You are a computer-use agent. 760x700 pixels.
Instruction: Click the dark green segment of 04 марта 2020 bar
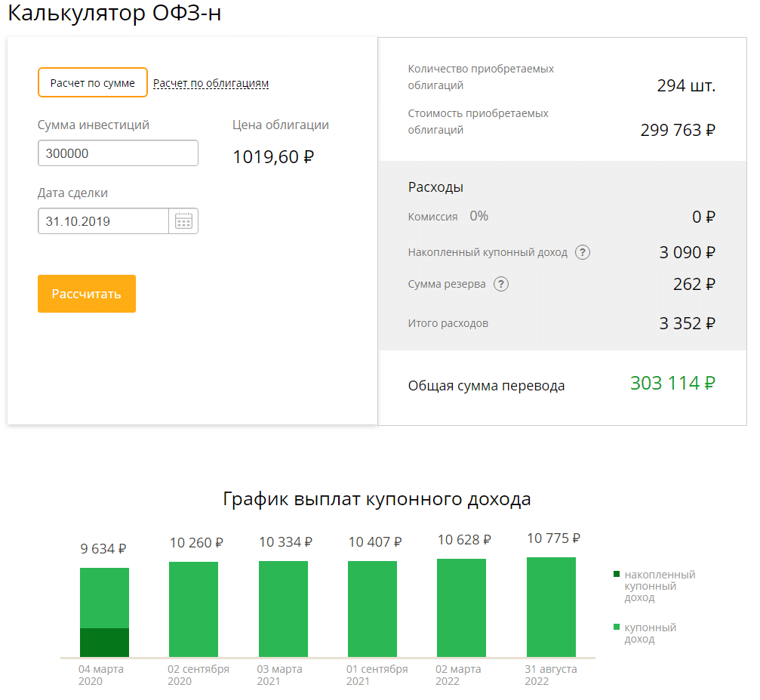click(104, 643)
